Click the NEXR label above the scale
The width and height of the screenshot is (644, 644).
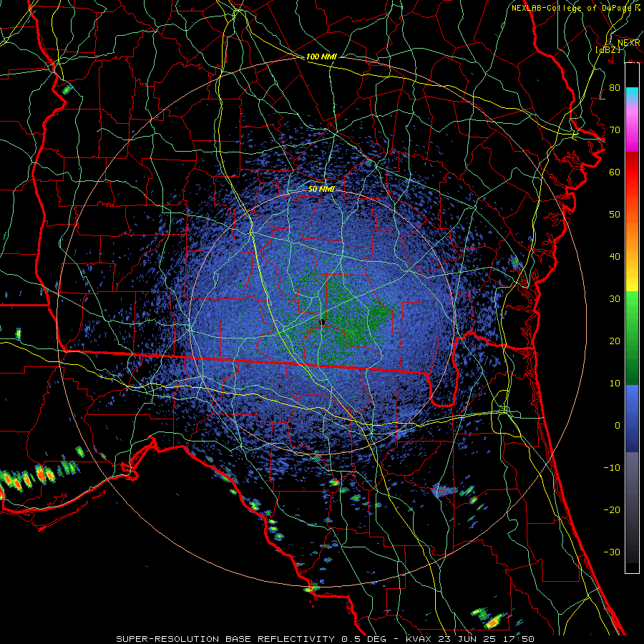pos(628,43)
